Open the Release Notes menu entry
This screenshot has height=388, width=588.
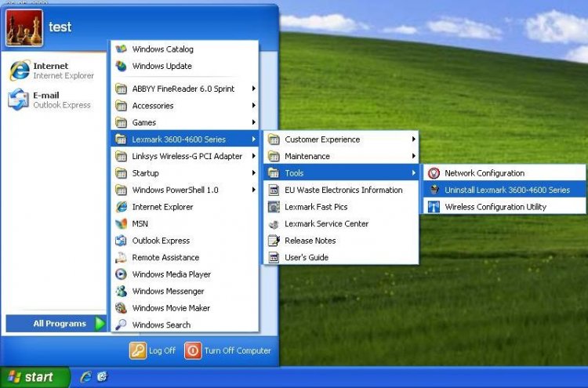(341, 241)
